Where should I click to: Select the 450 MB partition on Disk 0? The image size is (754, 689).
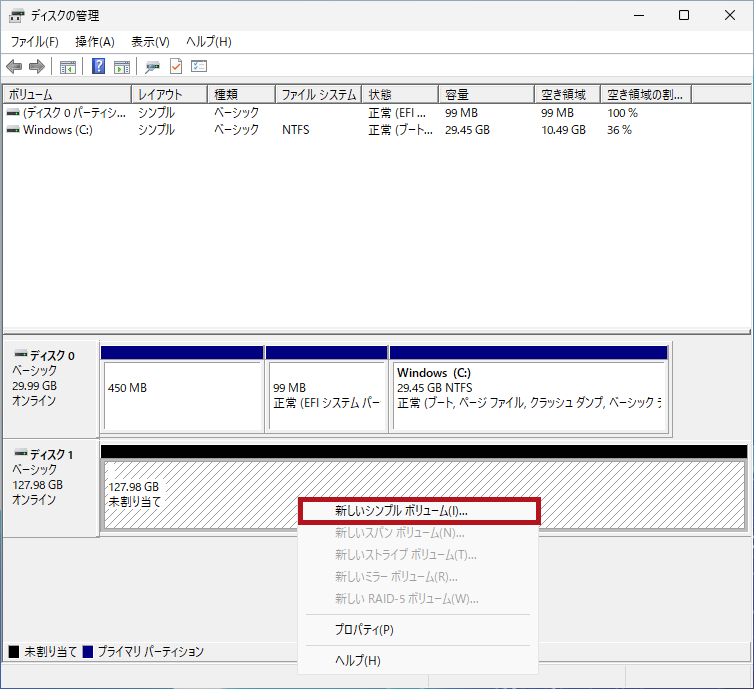pos(182,395)
